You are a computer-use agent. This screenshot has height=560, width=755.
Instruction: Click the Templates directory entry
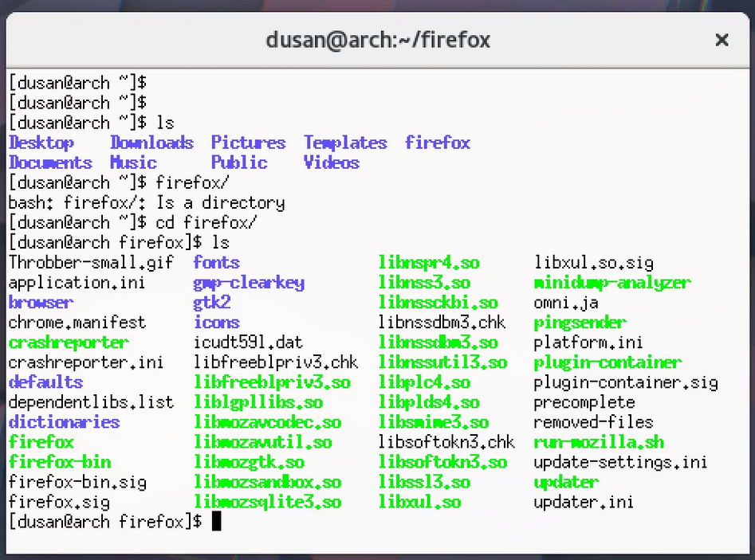tap(344, 143)
